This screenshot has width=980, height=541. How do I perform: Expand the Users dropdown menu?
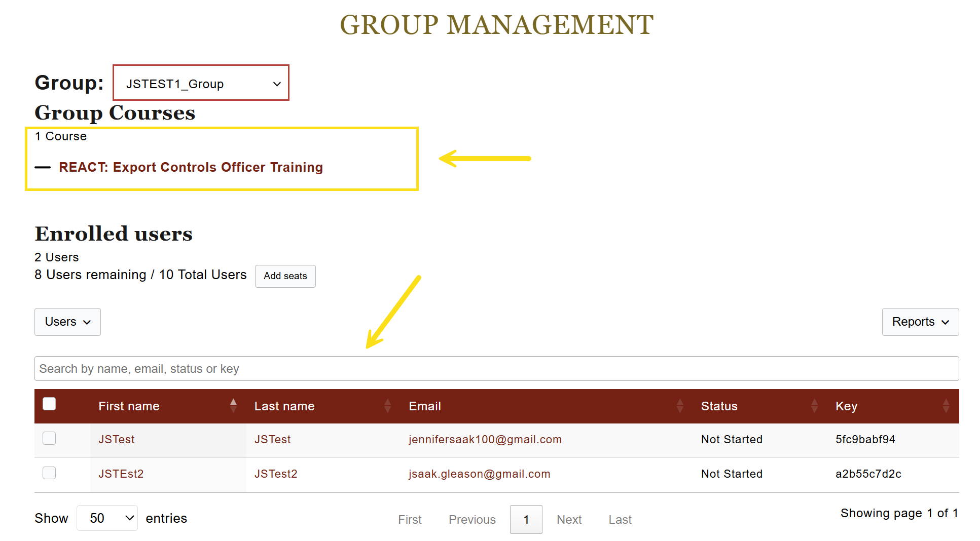click(67, 322)
